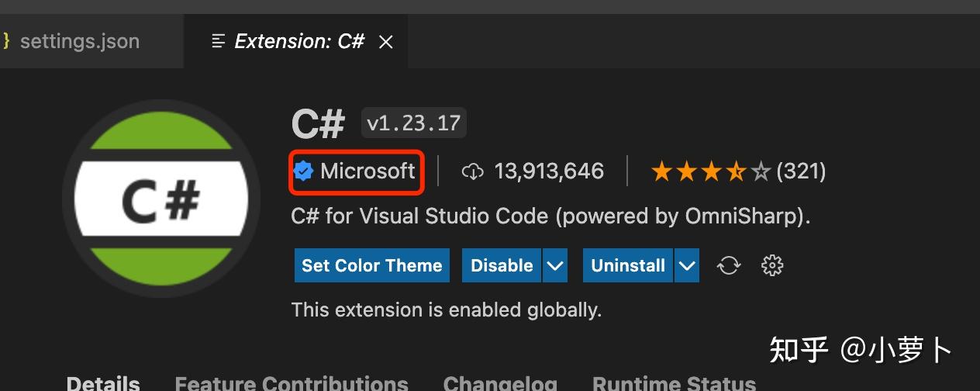
Task: Click the blue verified publisher badge
Action: (x=304, y=171)
